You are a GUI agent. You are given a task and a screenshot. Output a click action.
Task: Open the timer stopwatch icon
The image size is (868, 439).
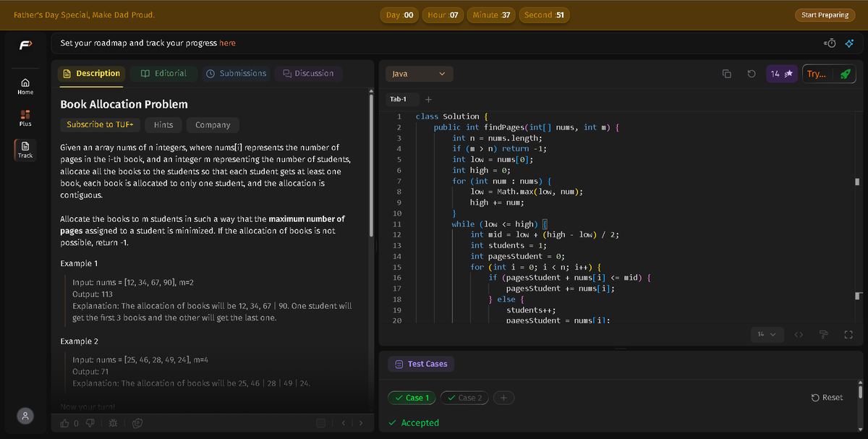point(830,43)
